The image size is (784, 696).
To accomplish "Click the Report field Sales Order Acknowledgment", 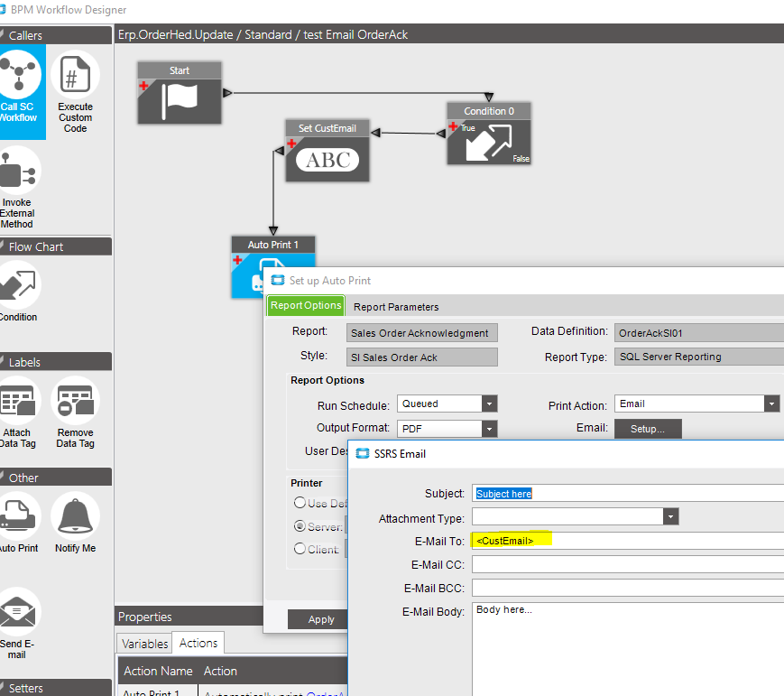I will coord(422,333).
